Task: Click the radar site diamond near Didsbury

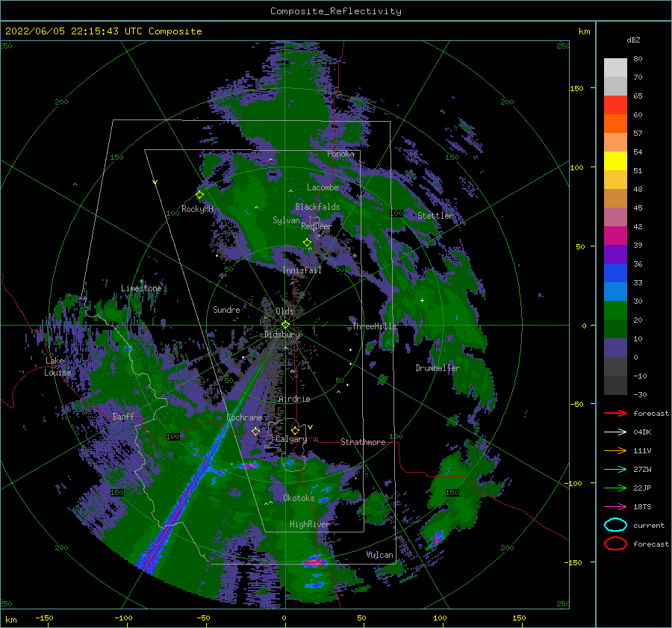Action: [285, 325]
